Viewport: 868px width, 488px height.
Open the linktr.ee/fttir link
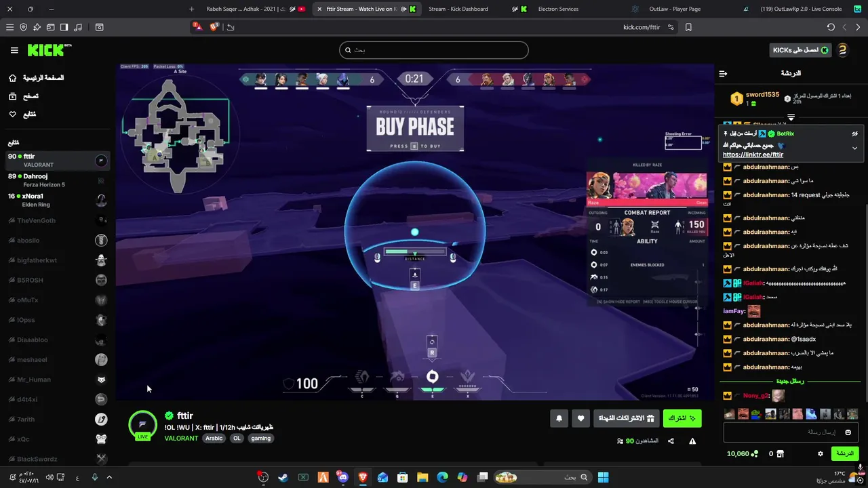click(753, 155)
